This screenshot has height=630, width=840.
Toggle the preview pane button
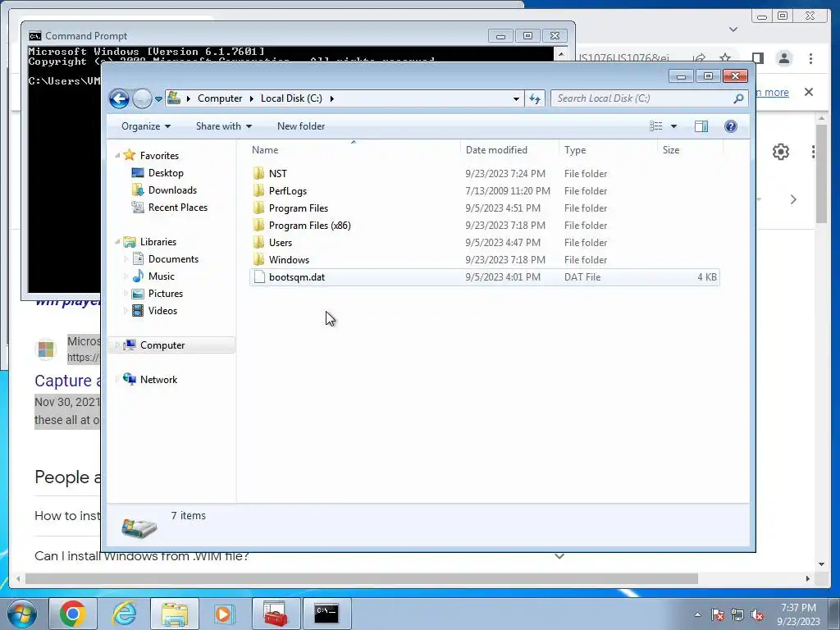(x=701, y=126)
